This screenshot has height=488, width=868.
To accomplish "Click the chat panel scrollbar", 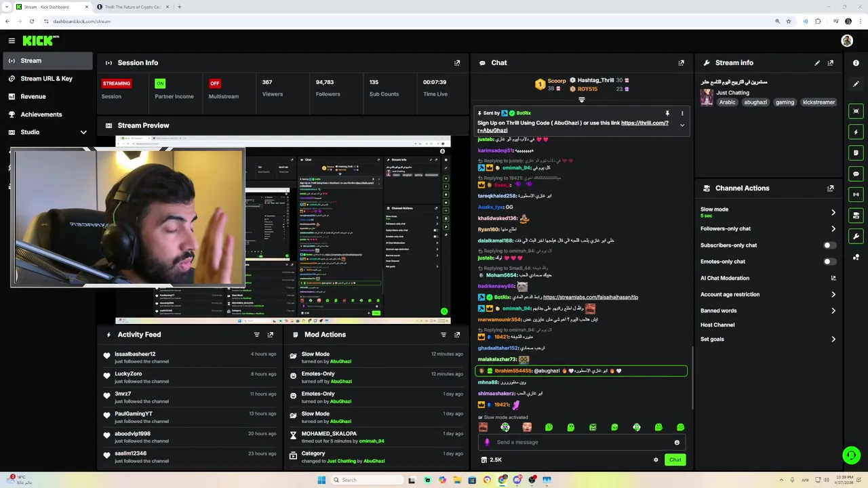I will click(692, 378).
